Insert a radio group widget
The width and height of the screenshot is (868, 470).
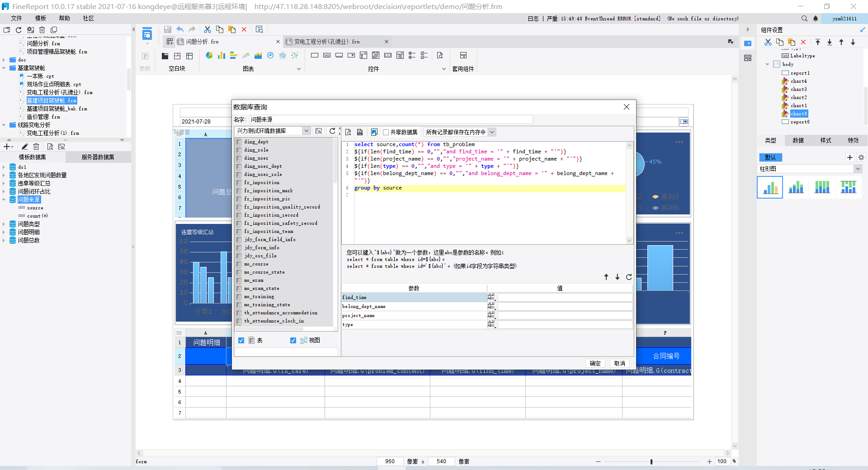click(x=412, y=55)
